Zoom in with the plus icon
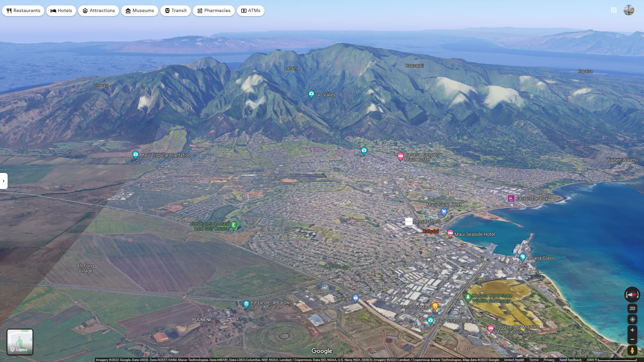The width and height of the screenshot is (644, 362). pyautogui.click(x=632, y=330)
